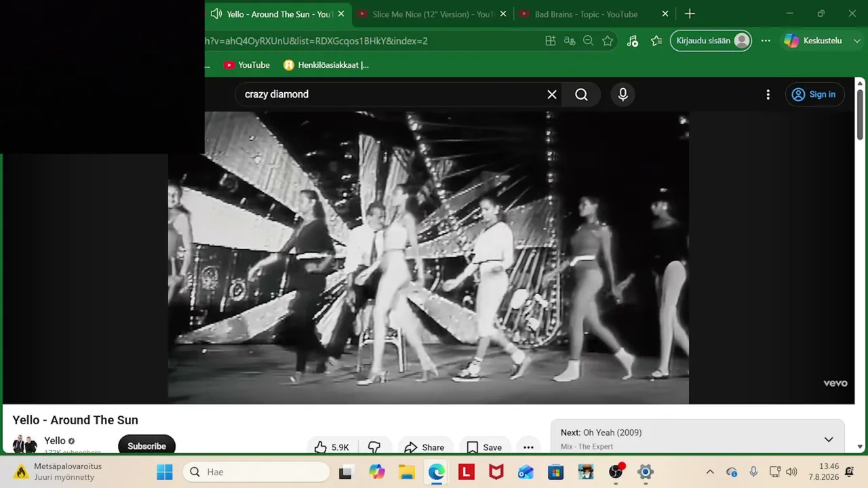The height and width of the screenshot is (488, 868).
Task: Open a new browser tab
Action: click(x=690, y=14)
